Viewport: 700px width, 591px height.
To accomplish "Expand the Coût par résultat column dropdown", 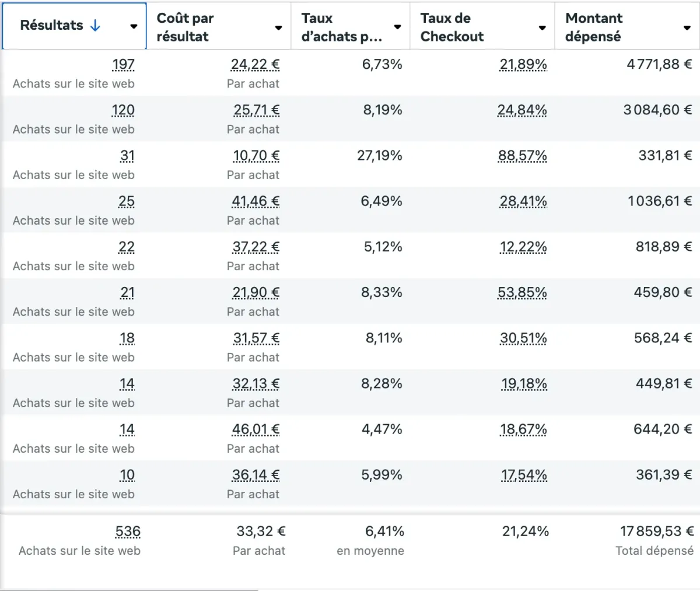I will tap(278, 27).
